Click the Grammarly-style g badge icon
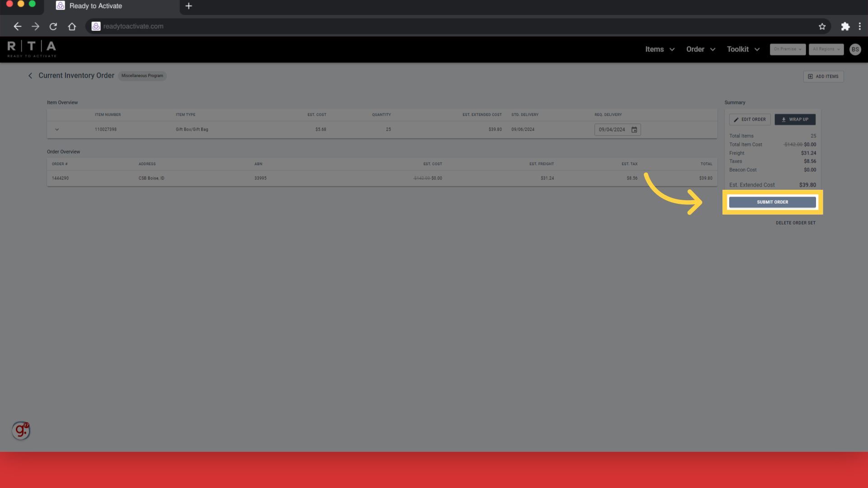The image size is (868, 488). tap(21, 431)
